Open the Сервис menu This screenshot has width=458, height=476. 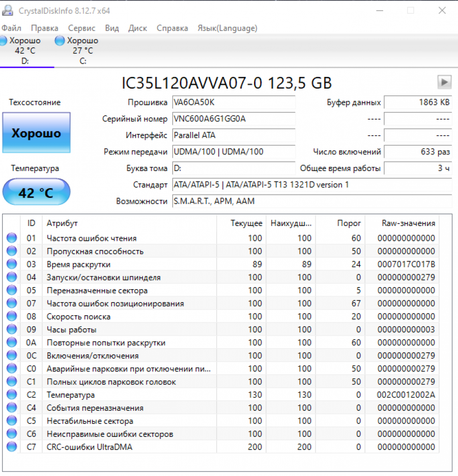pos(81,28)
